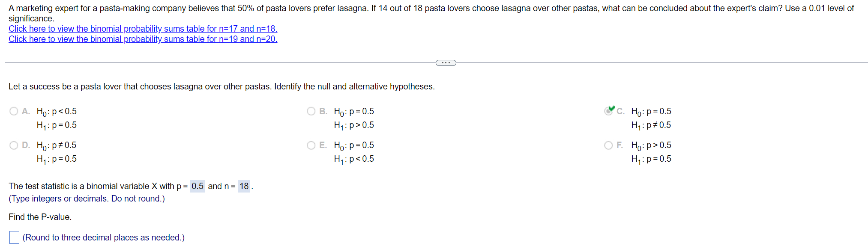Open the binomial table for n=17 and n=18
This screenshot has height=249, width=868.
pyautogui.click(x=143, y=29)
